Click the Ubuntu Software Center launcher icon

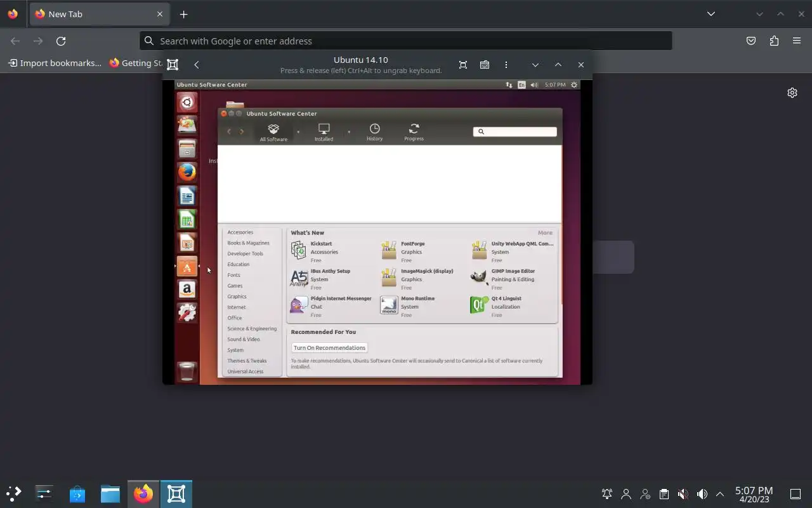[187, 266]
